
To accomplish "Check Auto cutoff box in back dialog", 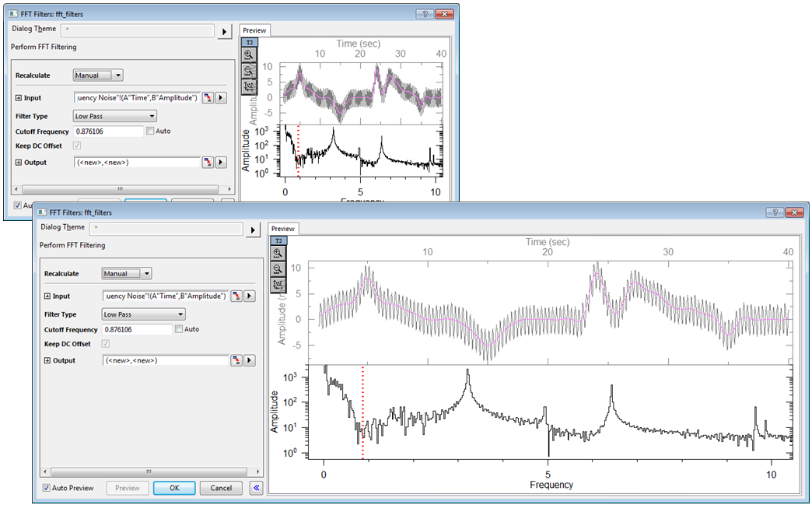I will pyautogui.click(x=150, y=131).
